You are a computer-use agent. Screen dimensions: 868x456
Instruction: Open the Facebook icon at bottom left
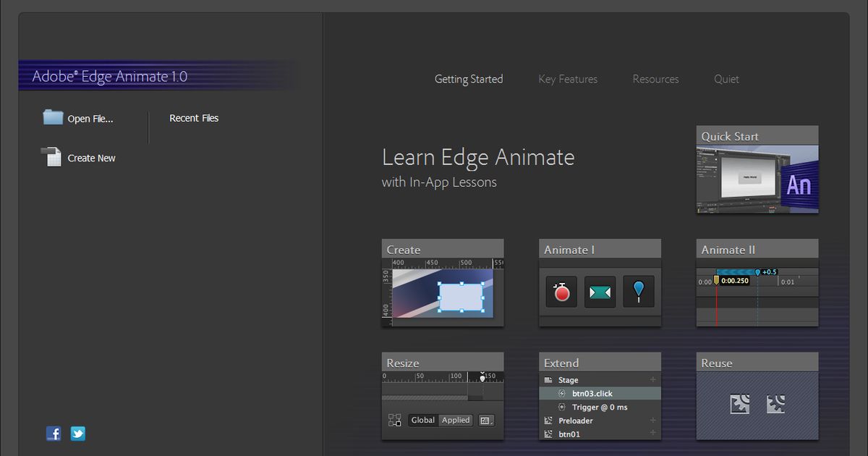point(54,433)
